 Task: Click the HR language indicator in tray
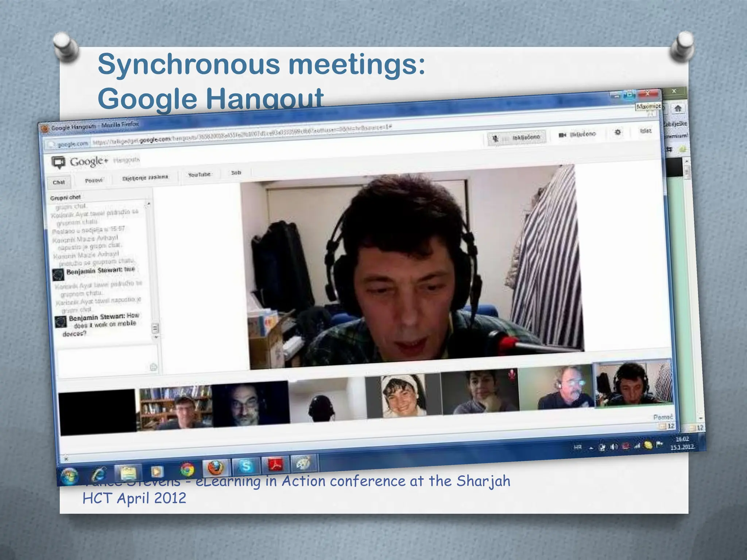[577, 447]
